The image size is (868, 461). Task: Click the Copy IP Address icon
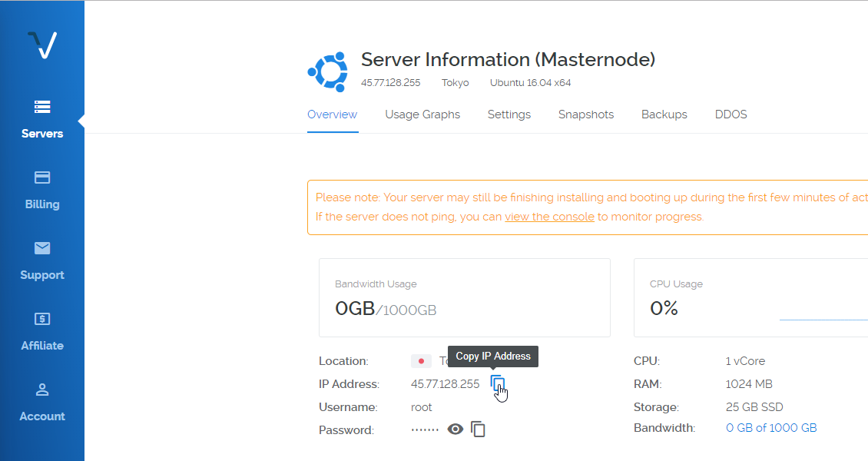click(x=498, y=383)
